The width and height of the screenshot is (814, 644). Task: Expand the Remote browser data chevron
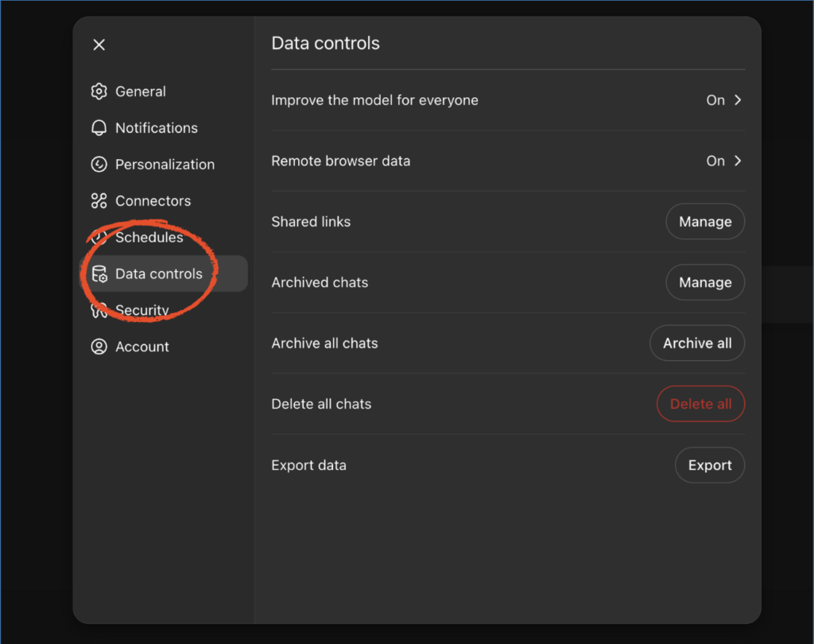[738, 161]
